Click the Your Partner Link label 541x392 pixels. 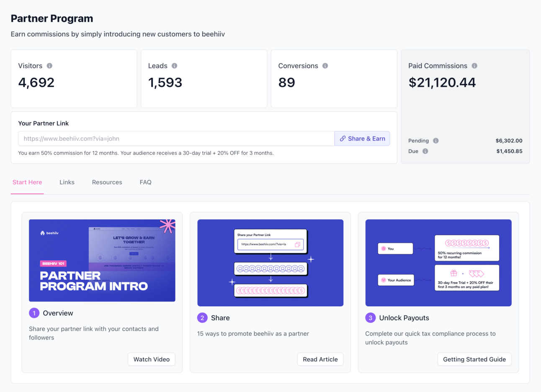[x=44, y=123]
